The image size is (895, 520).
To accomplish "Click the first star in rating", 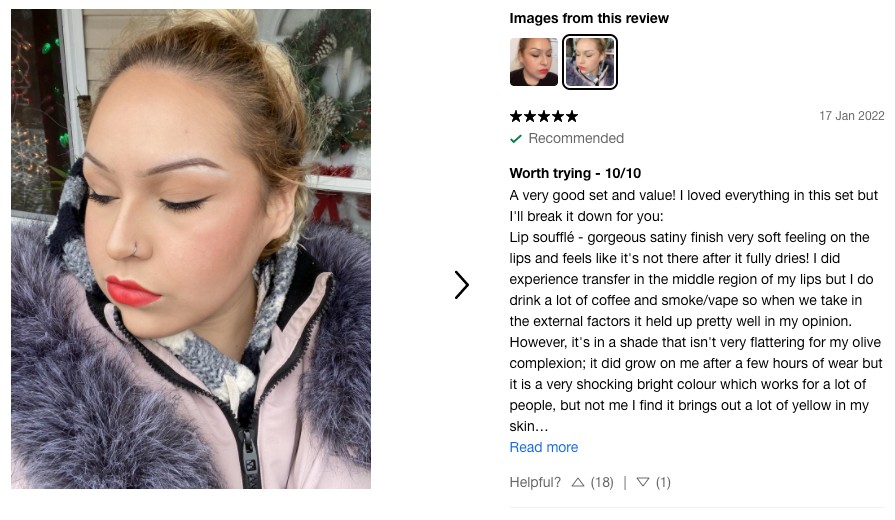I will pyautogui.click(x=516, y=116).
